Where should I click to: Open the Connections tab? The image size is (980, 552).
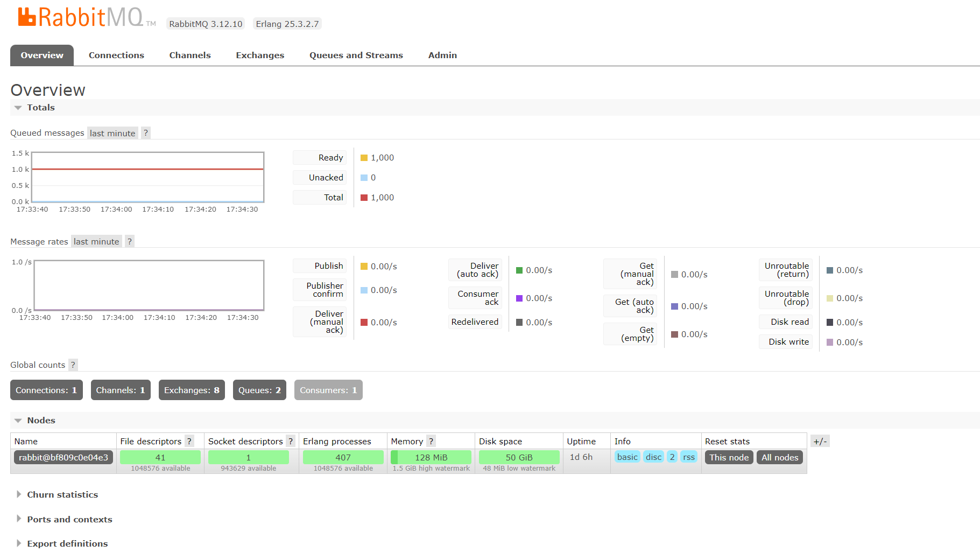click(116, 55)
